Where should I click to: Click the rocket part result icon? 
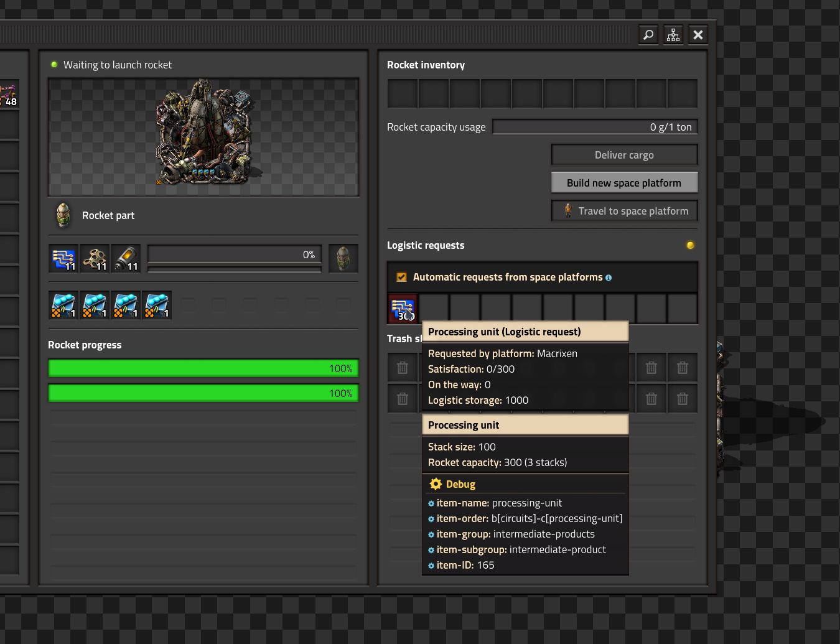click(343, 258)
